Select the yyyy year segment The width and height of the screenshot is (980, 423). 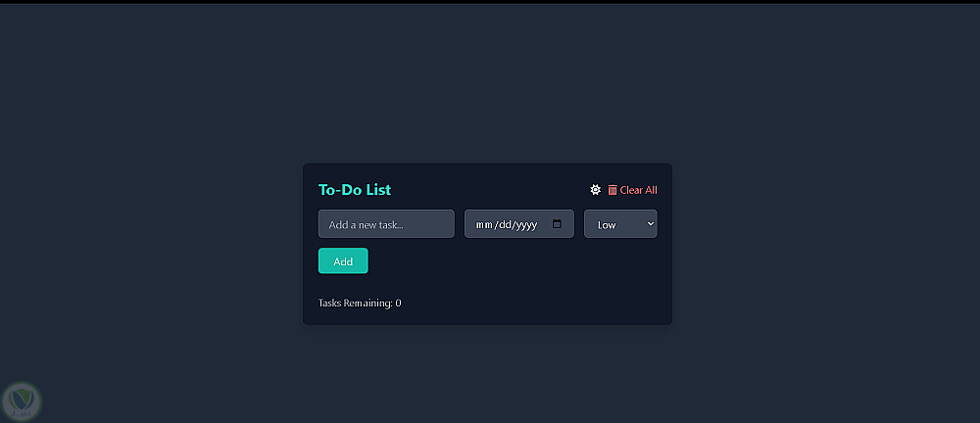526,224
